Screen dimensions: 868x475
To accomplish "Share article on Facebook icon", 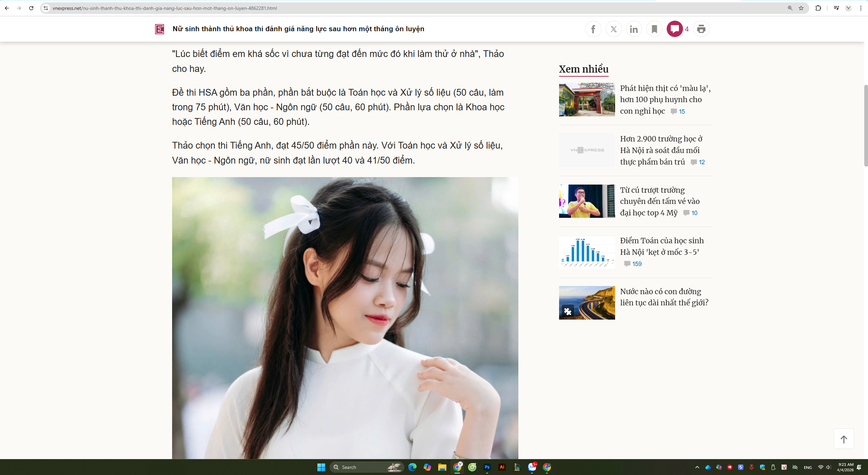I will coord(593,29).
